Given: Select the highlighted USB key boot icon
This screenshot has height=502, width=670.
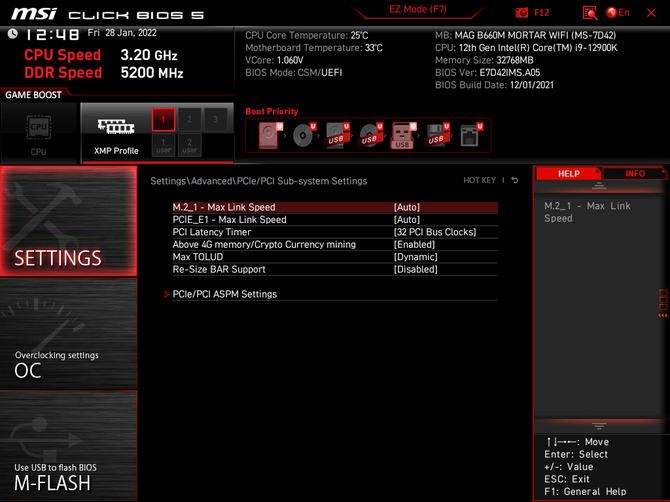Looking at the screenshot, I should coord(403,135).
